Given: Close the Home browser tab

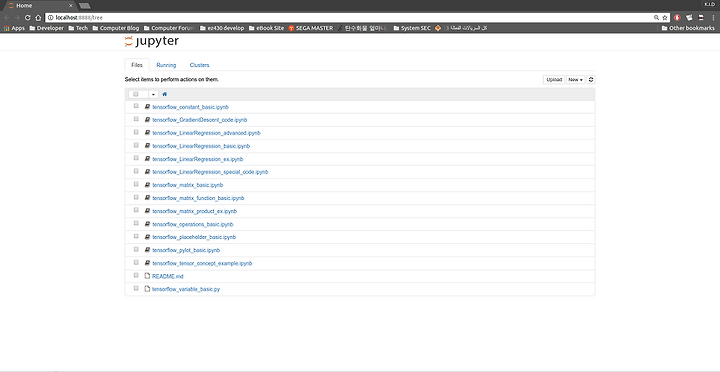Looking at the screenshot, I should tap(70, 6).
